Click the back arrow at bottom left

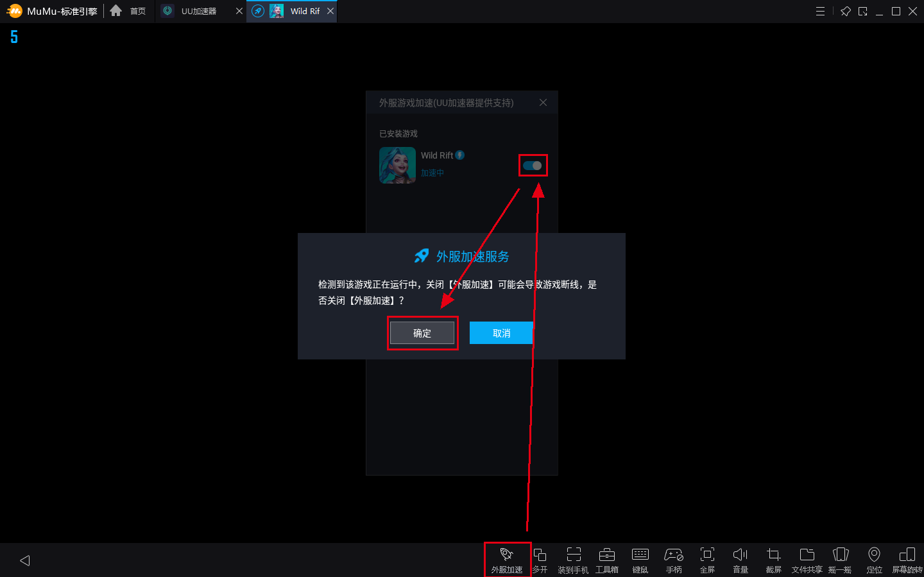[x=24, y=560]
